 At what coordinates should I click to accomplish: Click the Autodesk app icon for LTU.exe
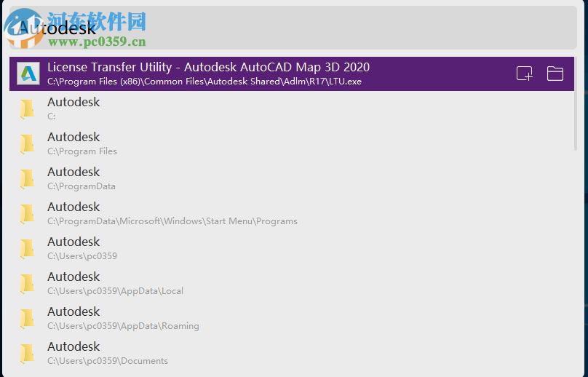click(28, 74)
